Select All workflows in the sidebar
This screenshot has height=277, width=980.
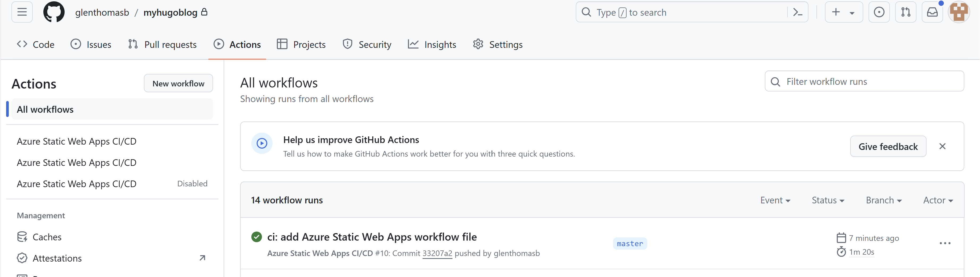click(112, 109)
